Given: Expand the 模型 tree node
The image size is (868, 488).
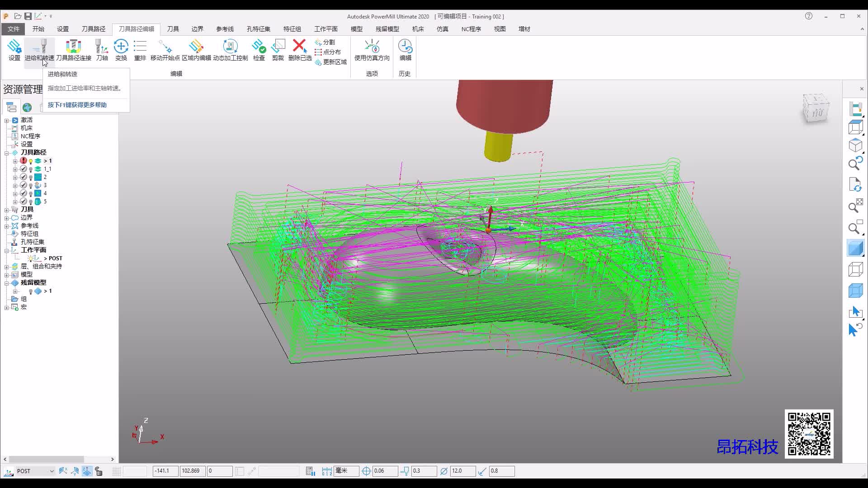Looking at the screenshot, I should coord(7,275).
